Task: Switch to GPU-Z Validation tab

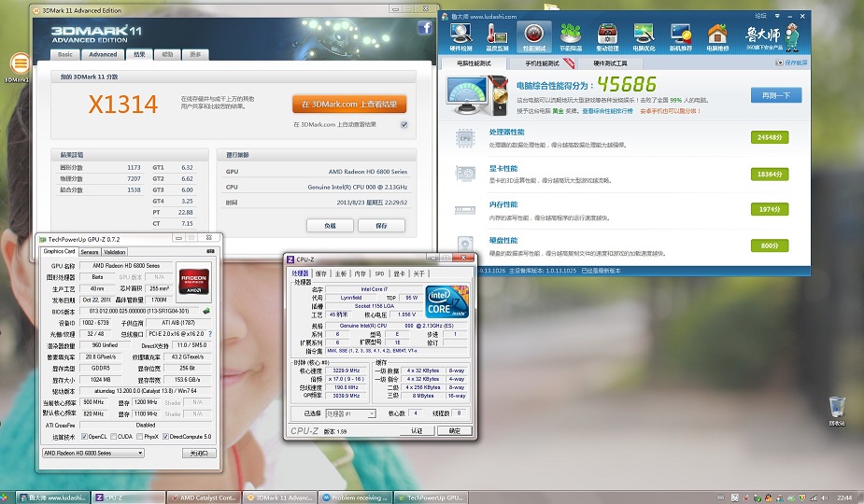Action: (x=115, y=252)
